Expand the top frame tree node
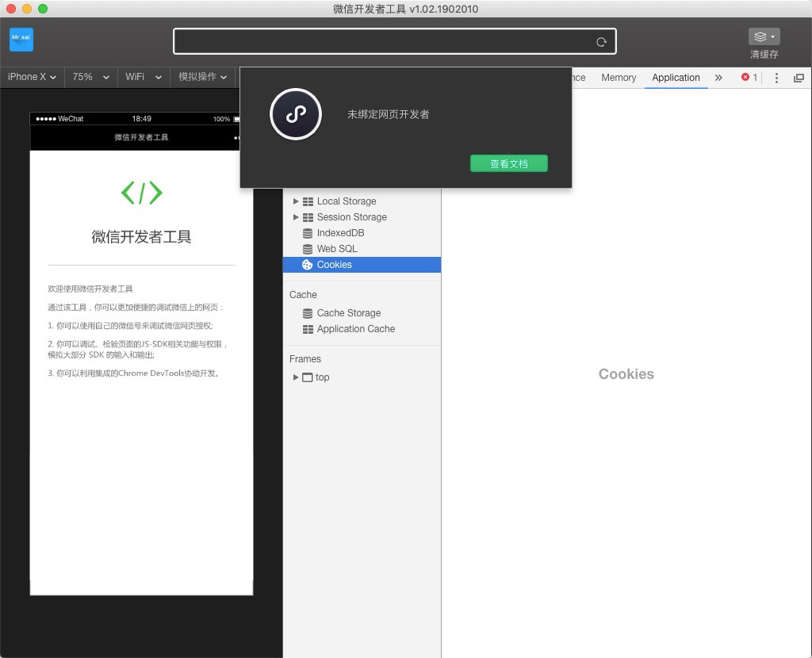This screenshot has height=658, width=812. (296, 377)
